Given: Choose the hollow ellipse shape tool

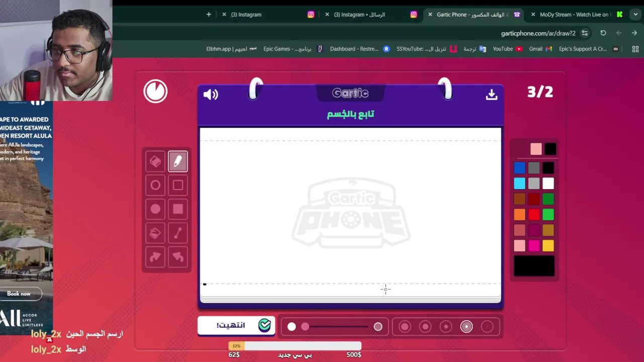Looking at the screenshot, I should pyautogui.click(x=155, y=185).
